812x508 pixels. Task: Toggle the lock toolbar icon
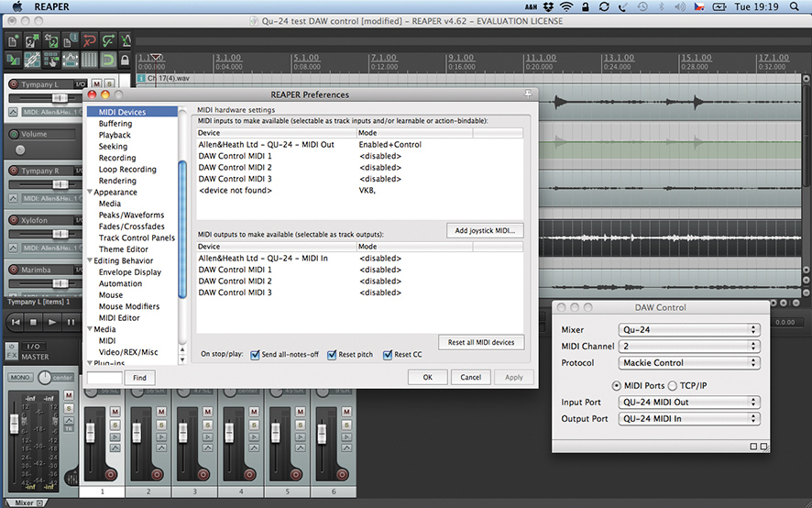[125, 60]
